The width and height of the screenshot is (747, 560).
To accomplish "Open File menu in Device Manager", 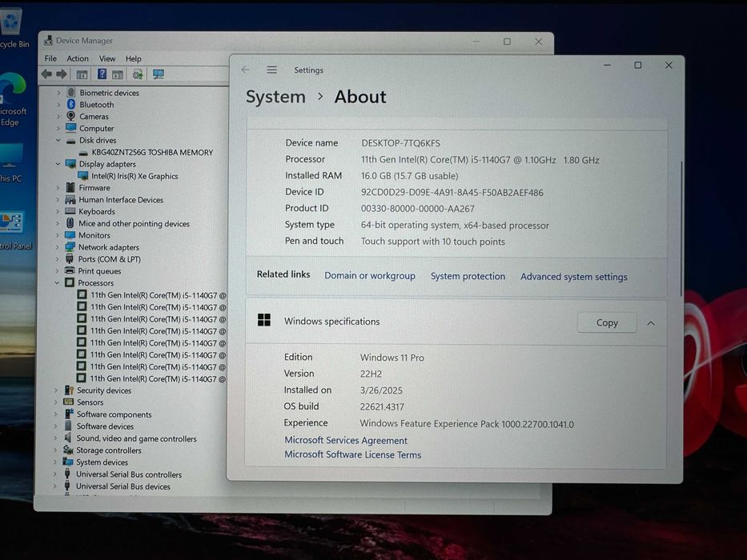I will tap(50, 58).
